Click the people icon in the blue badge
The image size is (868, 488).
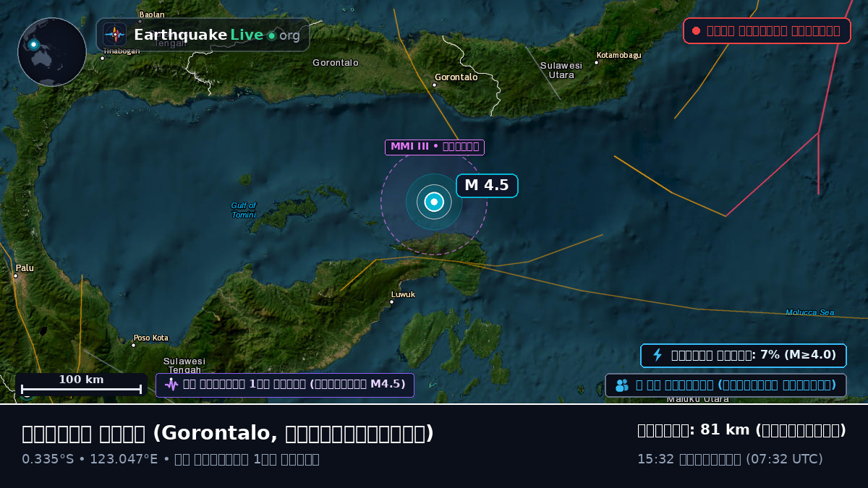[622, 385]
